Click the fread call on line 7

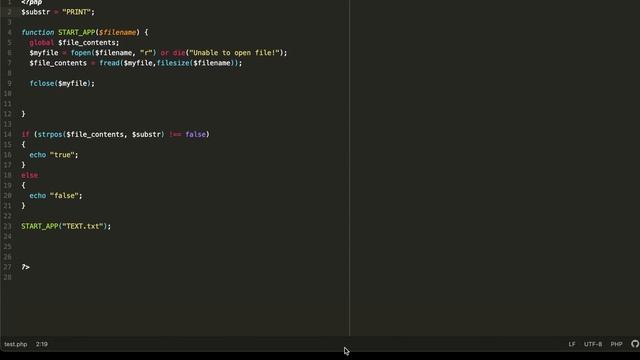[109, 63]
